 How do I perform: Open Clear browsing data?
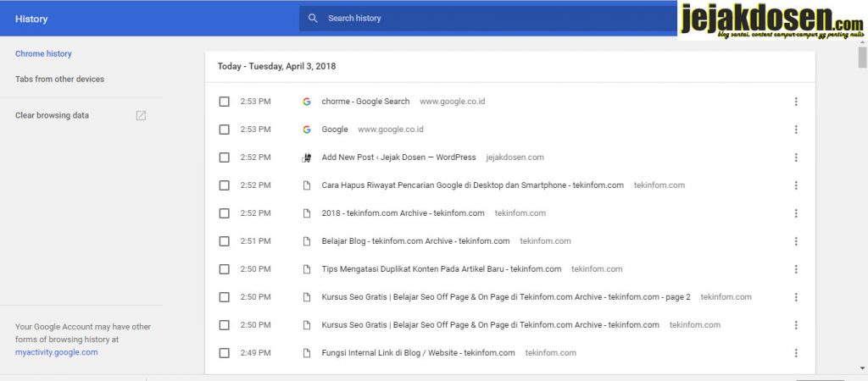pos(52,116)
